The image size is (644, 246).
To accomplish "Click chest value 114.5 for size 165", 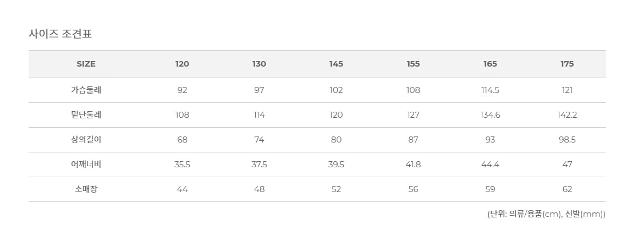I will coord(490,90).
